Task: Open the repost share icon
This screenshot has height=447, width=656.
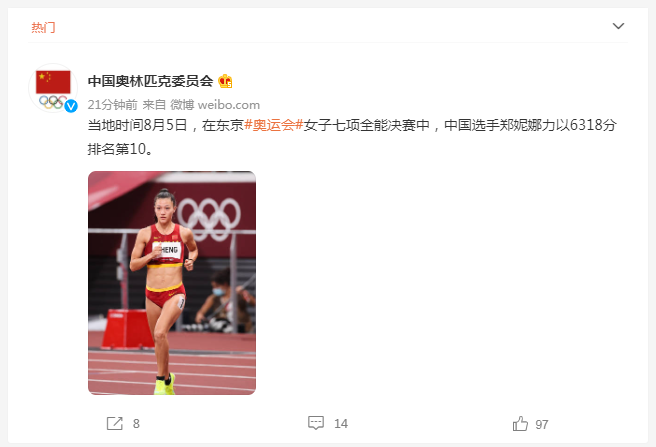Action: 115,423
